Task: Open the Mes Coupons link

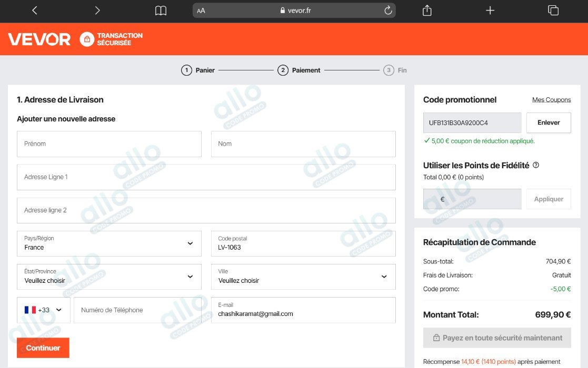Action: tap(551, 99)
